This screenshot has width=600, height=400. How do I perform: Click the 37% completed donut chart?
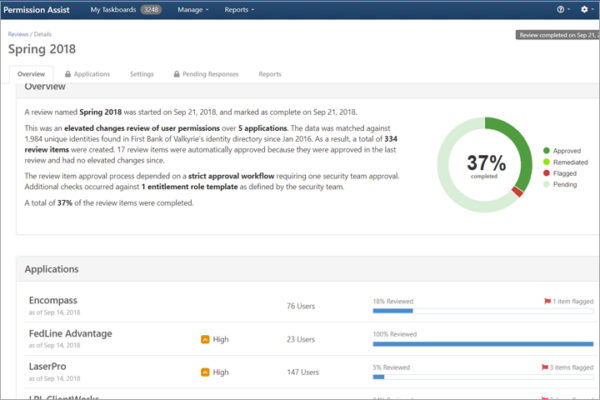[485, 165]
